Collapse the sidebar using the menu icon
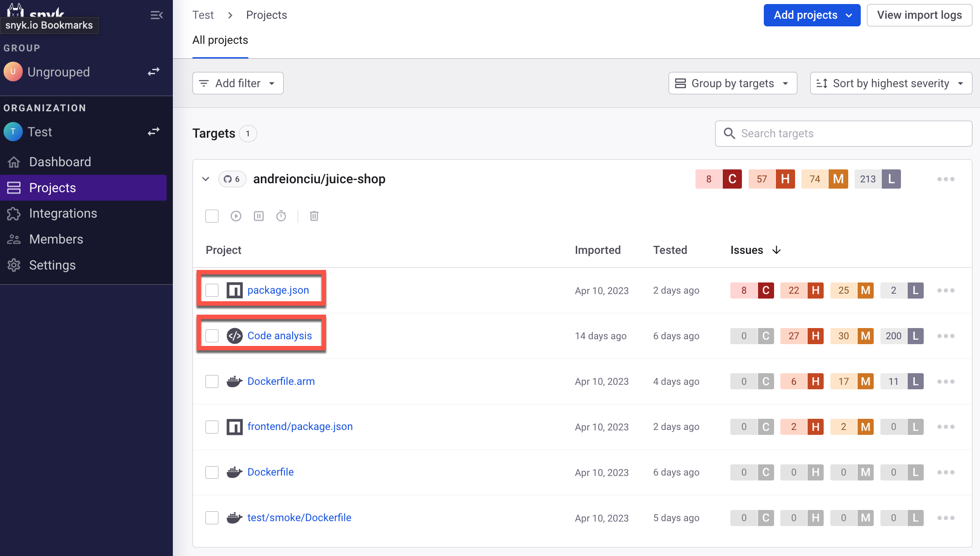 [x=156, y=15]
